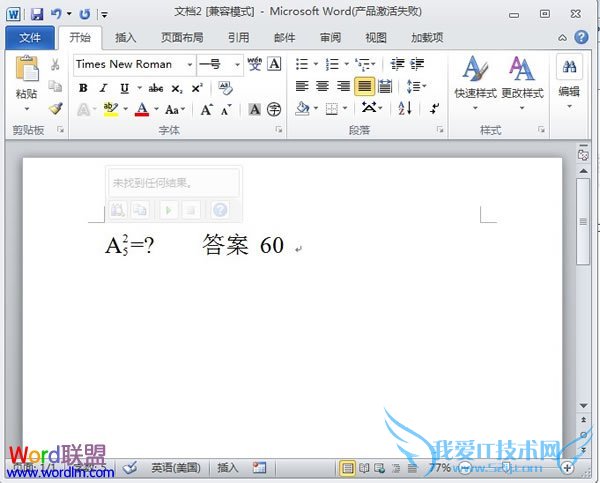
Task: Open the Word Help question mark icon
Action: point(581,37)
